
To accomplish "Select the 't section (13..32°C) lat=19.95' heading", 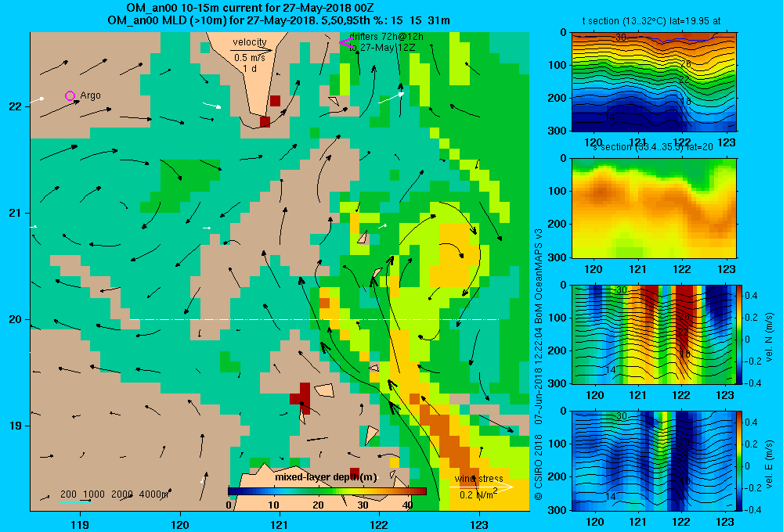I will 651,21.
